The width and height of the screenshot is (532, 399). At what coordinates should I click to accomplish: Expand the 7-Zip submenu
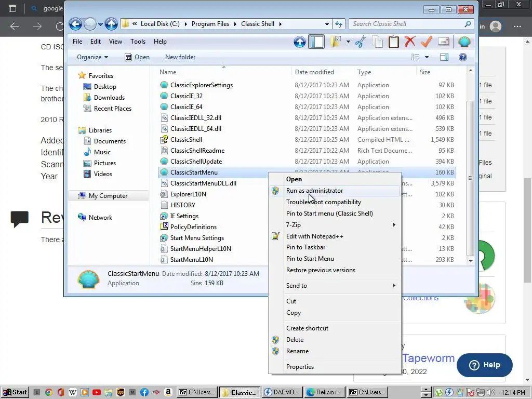point(335,225)
